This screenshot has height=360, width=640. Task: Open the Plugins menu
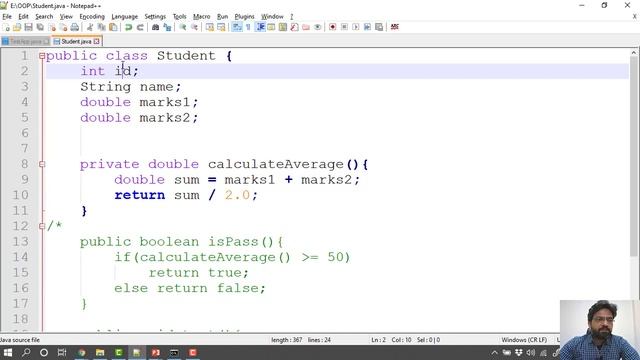[x=244, y=16]
